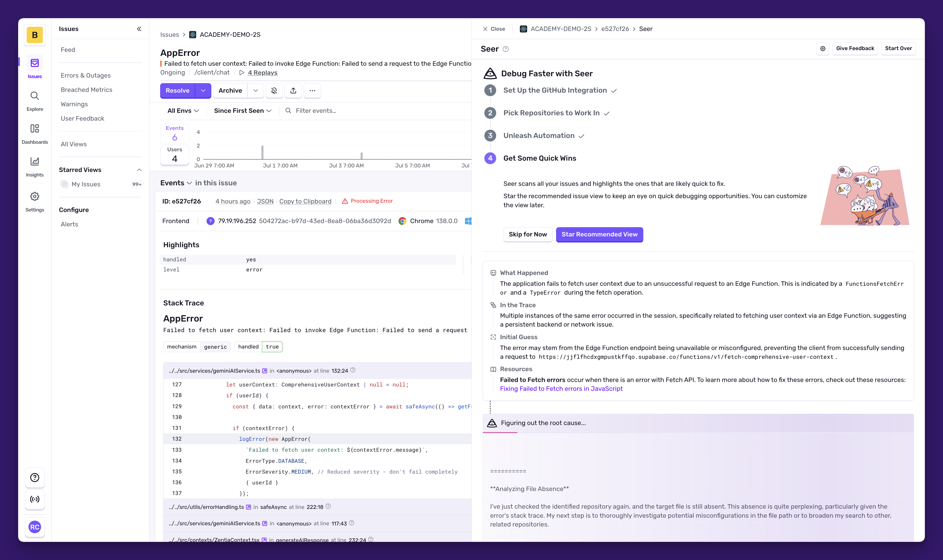Click the share issue icon
The width and height of the screenshot is (943, 560).
(293, 91)
